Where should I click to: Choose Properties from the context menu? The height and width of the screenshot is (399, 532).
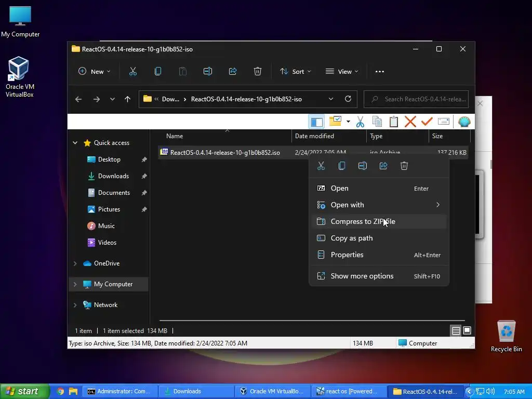click(x=379, y=255)
